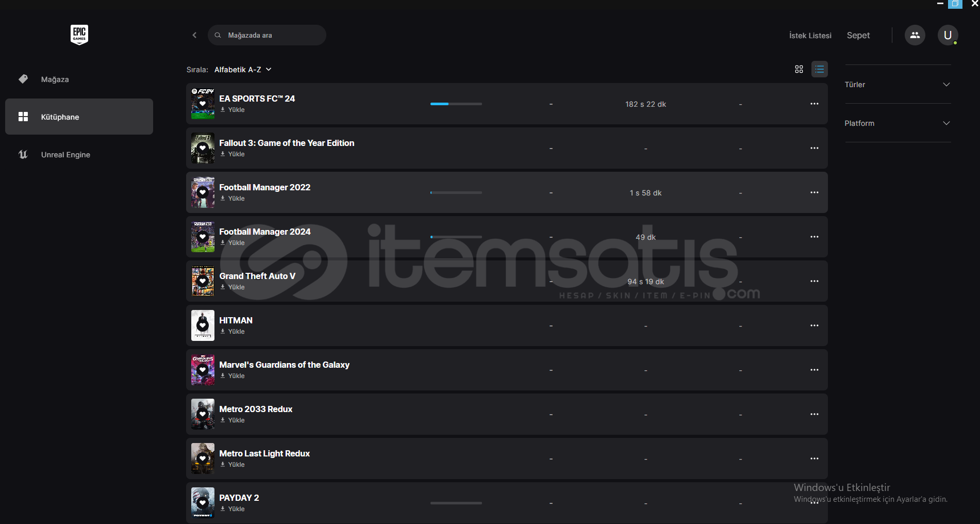The width and height of the screenshot is (980, 524).
Task: Click Yükle under PAYDAY 2
Action: pos(232,509)
